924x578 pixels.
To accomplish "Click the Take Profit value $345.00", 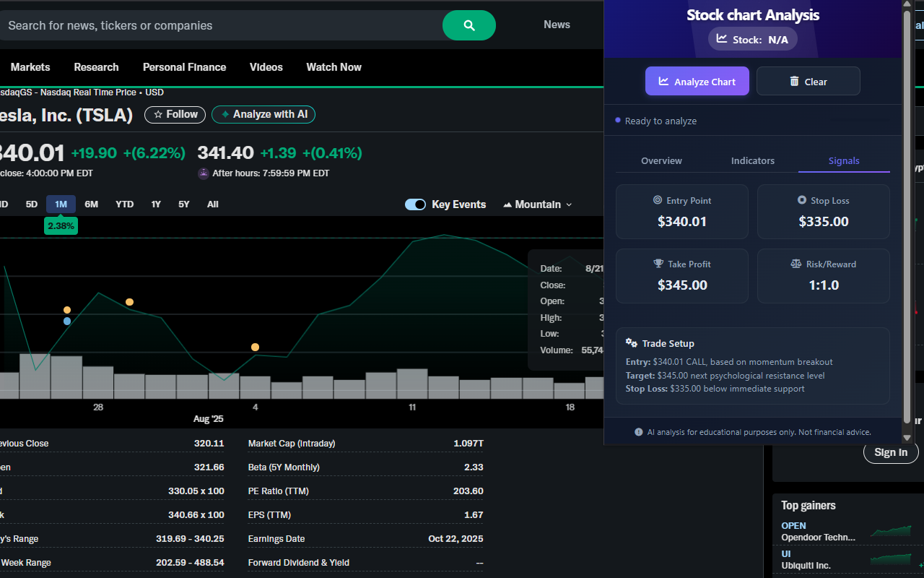I will pyautogui.click(x=682, y=285).
